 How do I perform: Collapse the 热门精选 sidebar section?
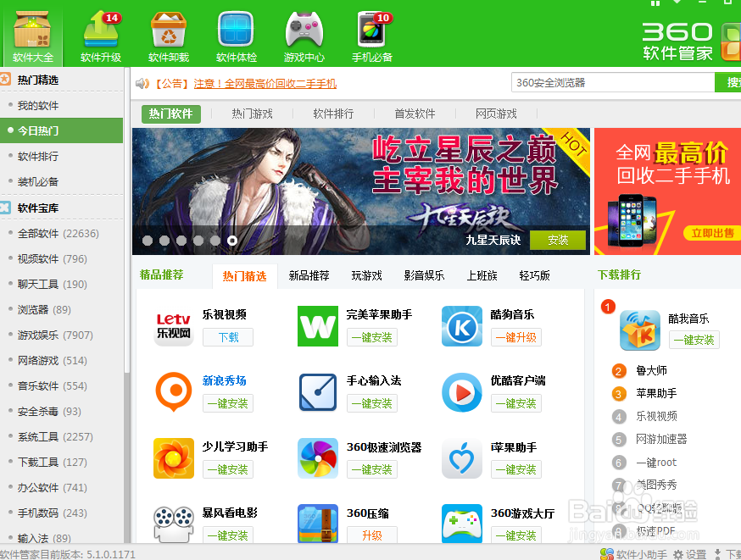click(x=5, y=80)
